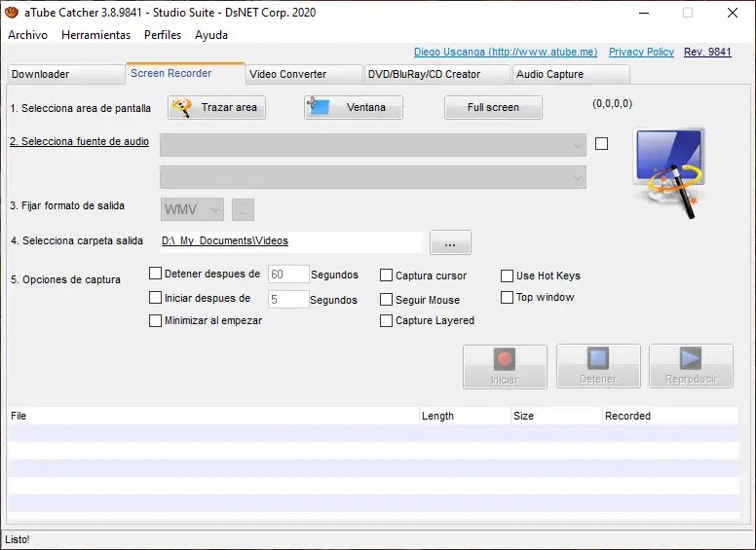Click the Ventana window capture button

click(354, 107)
